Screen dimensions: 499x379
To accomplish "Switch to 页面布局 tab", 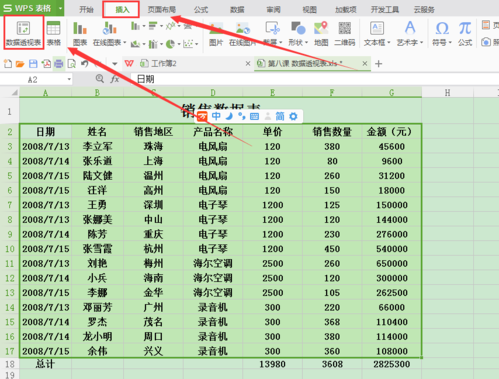I will (162, 9).
